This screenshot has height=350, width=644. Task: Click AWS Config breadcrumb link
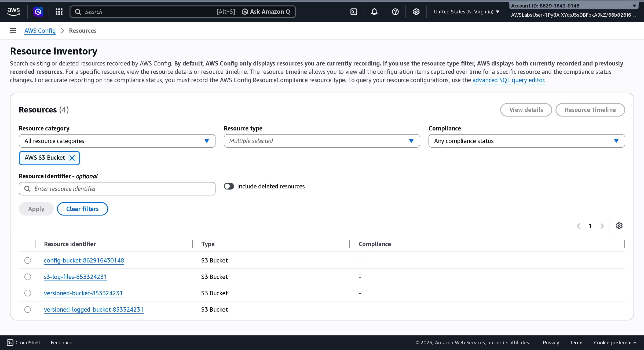click(x=40, y=31)
